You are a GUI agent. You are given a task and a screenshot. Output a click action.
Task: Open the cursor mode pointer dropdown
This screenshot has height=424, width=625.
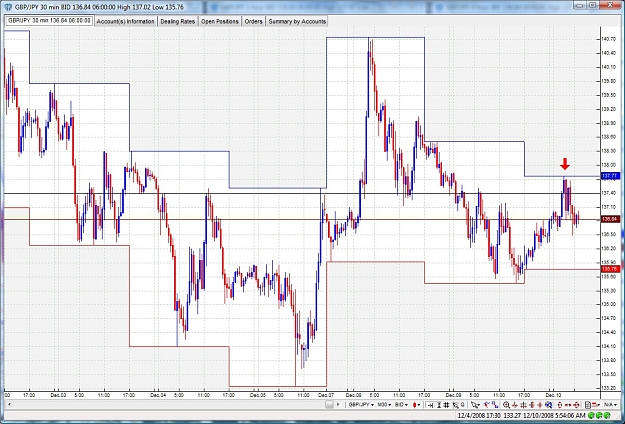[x=476, y=405]
